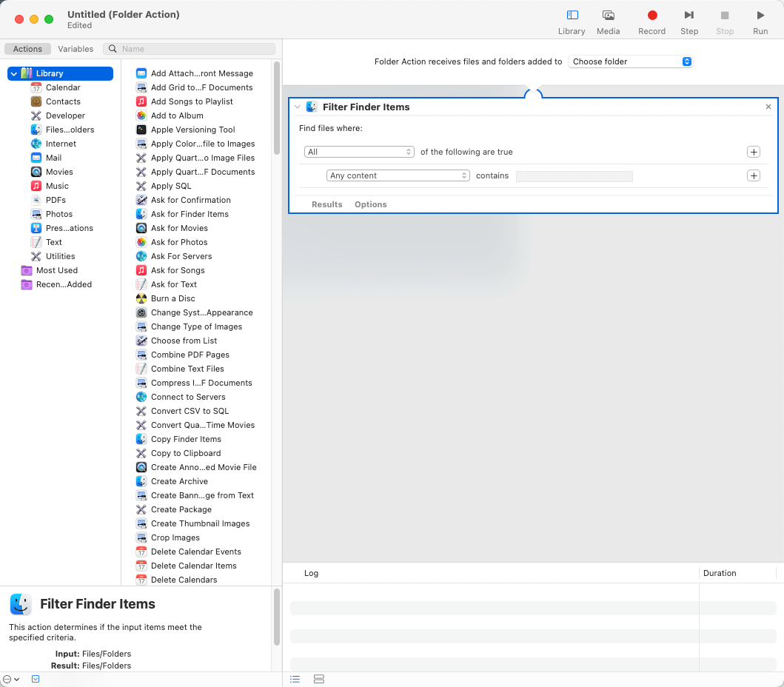Image resolution: width=784 pixels, height=687 pixels.
Task: Click the actions list scrollbar
Action: [276, 107]
